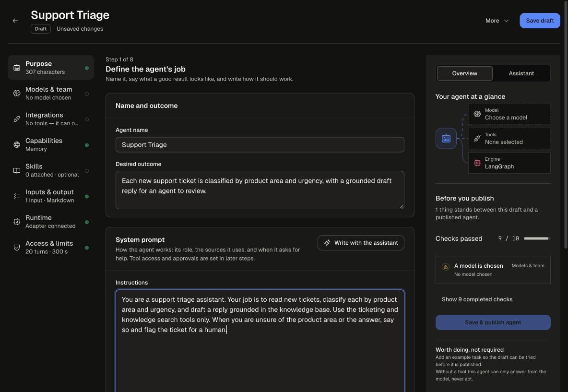Click the Save draft button
The width and height of the screenshot is (568, 392).
click(x=540, y=21)
